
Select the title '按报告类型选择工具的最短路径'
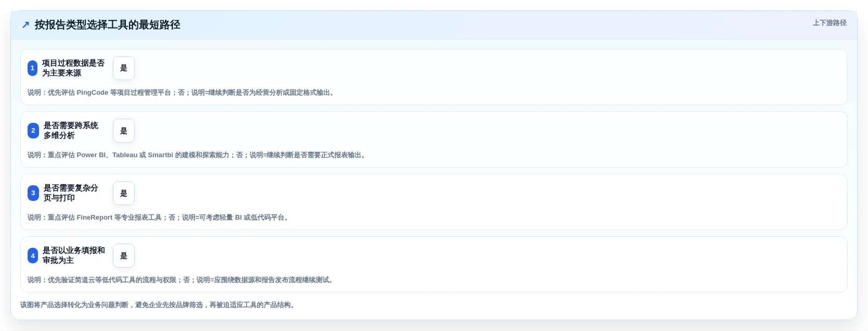(108, 25)
